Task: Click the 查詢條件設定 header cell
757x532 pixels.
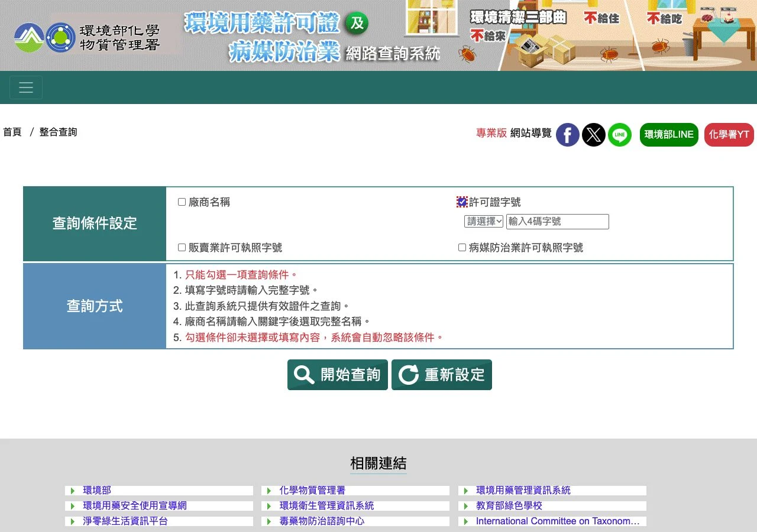Action: (95, 223)
